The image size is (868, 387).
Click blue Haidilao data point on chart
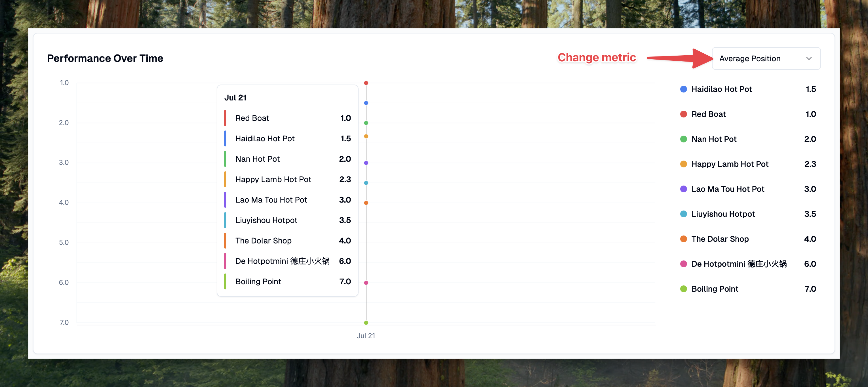click(x=366, y=103)
